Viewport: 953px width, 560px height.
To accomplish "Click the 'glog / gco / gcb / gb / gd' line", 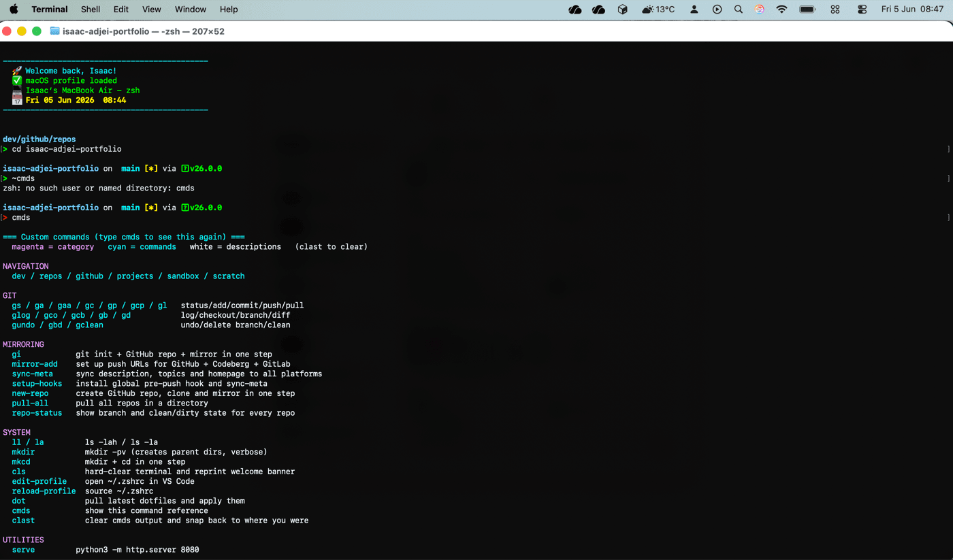I will point(71,315).
